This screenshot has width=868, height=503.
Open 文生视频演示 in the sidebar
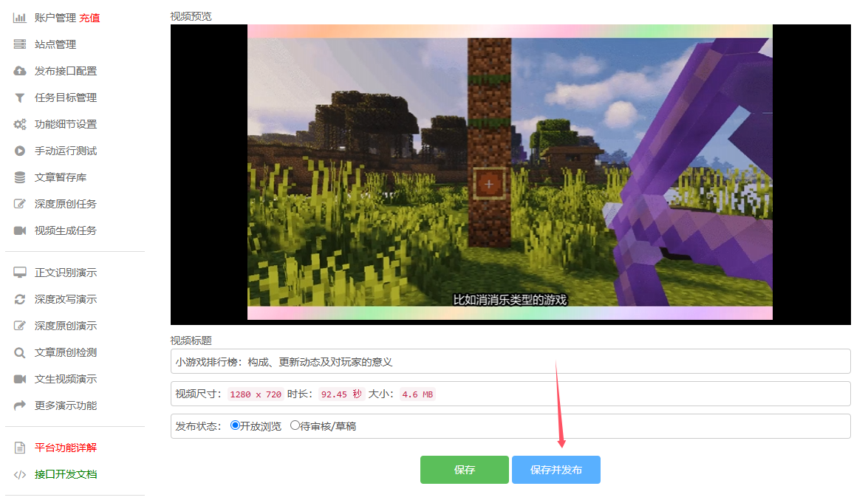pos(66,379)
